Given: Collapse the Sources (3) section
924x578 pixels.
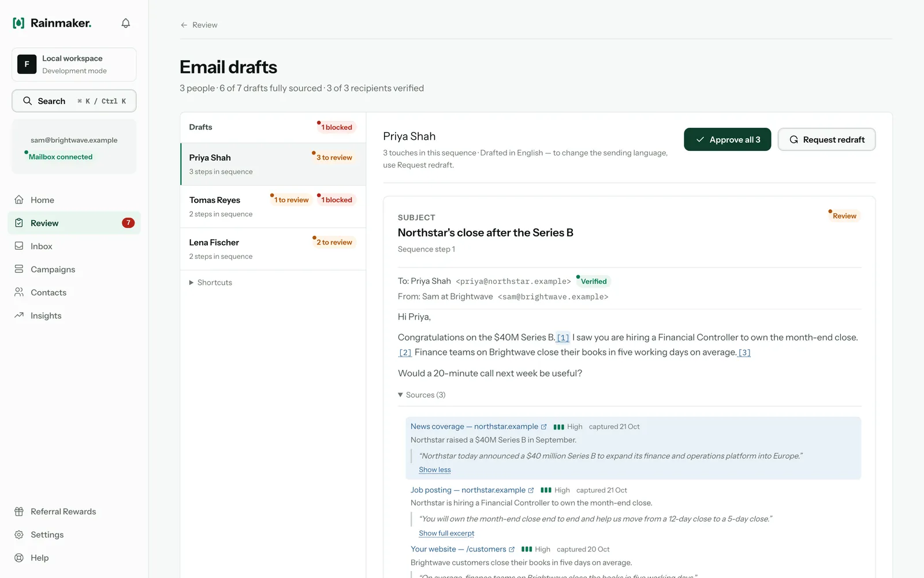Looking at the screenshot, I should (x=422, y=395).
